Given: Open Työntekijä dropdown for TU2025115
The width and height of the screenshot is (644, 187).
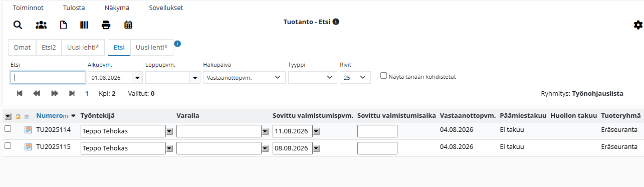Looking at the screenshot, I should tap(169, 148).
